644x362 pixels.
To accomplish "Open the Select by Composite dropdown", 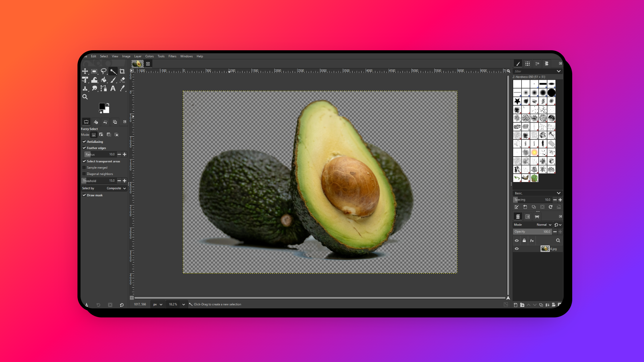I will (x=116, y=188).
